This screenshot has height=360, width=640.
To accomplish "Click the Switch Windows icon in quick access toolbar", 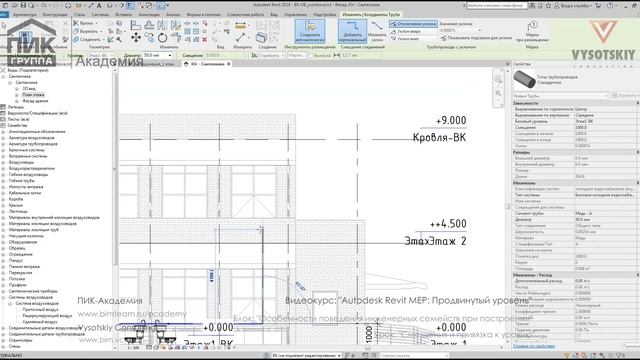I will (x=149, y=5).
